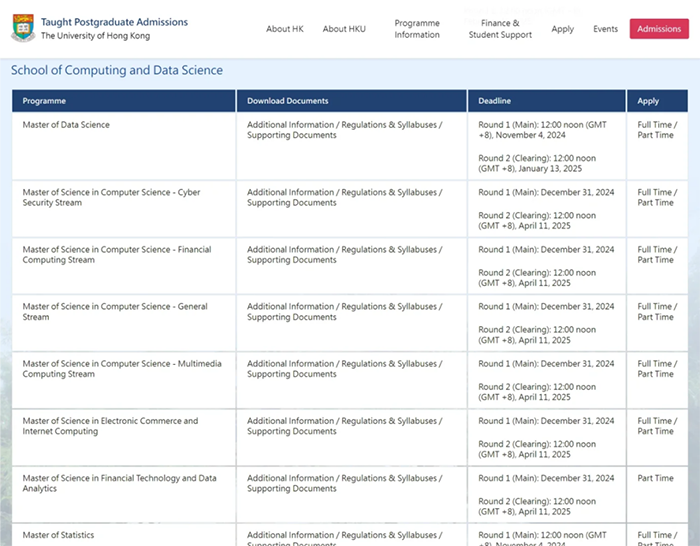Open Supporting Documents for Financial Computing Stream

(292, 260)
